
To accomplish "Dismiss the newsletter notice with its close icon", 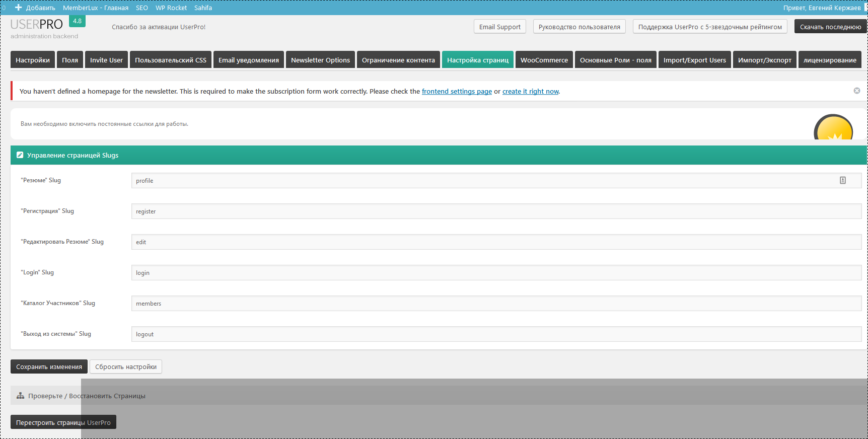I will [x=857, y=91].
